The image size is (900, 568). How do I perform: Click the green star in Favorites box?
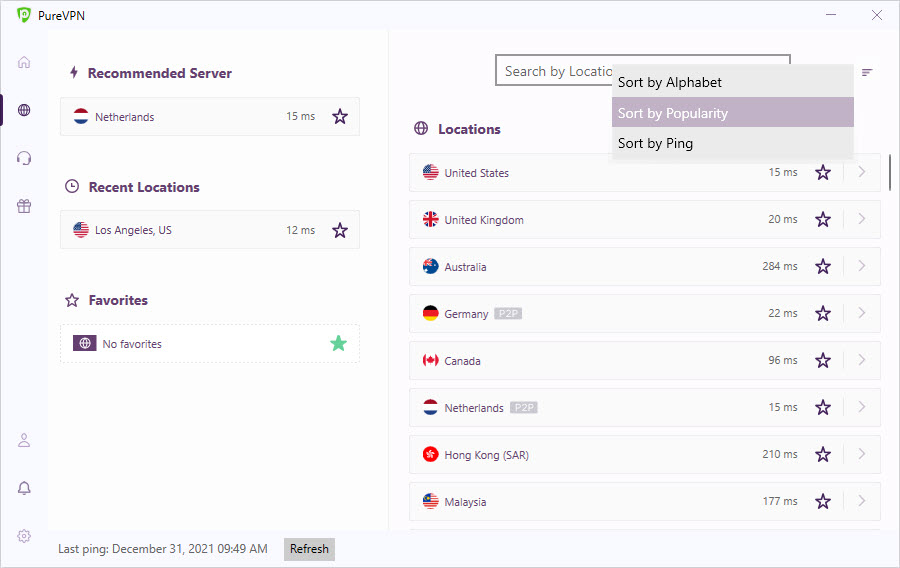[339, 343]
